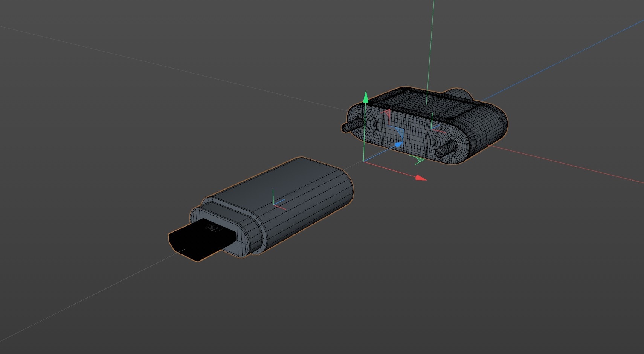Viewport: 644px width, 354px height.
Task: Click the green Y-axis move arrow tip
Action: coord(365,98)
